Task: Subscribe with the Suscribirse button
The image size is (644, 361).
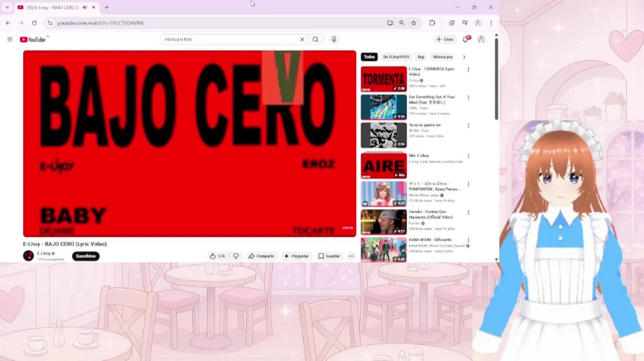Action: [86, 256]
